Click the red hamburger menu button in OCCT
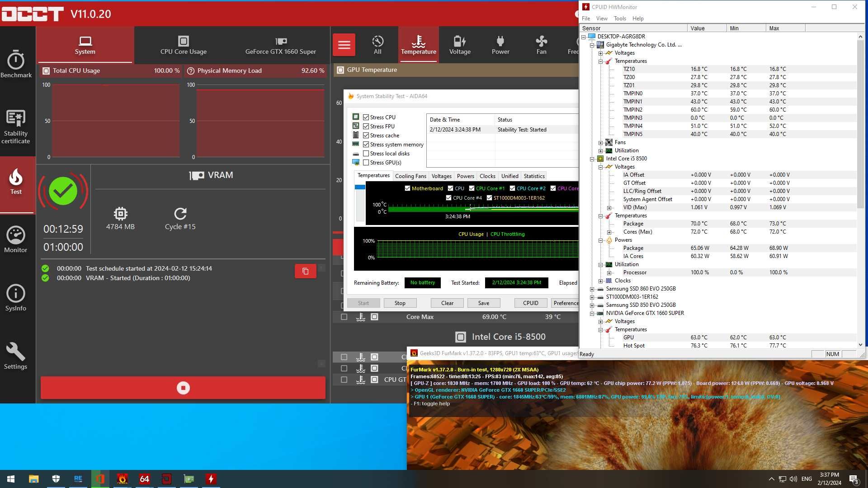Screen dimensions: 868x488 (x=344, y=45)
